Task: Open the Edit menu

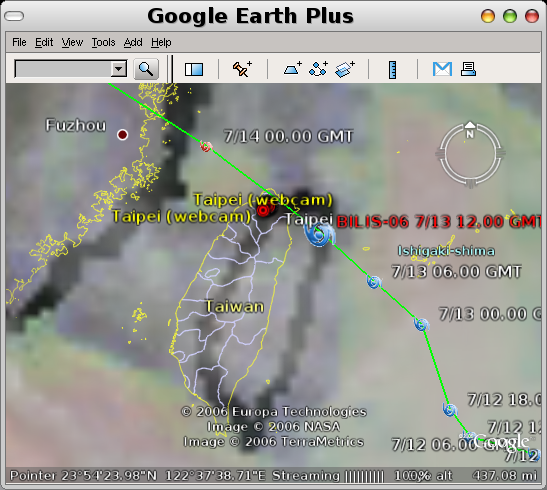Action: pos(44,43)
